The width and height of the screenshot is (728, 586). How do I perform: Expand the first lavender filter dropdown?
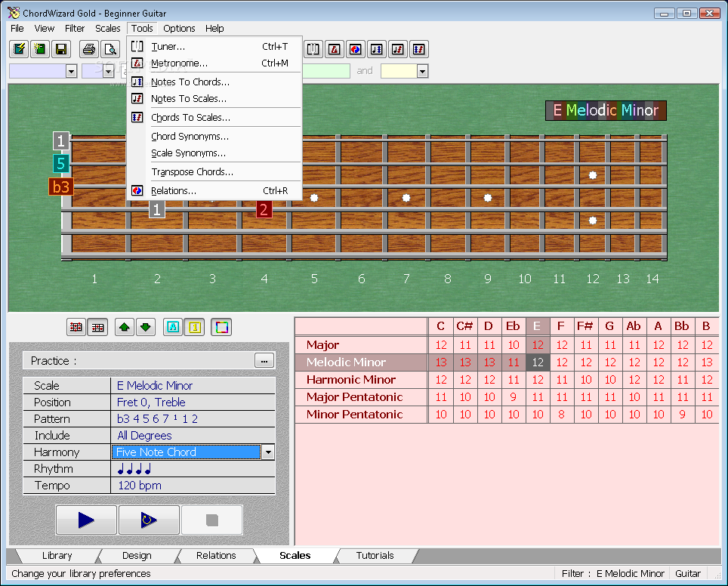coord(71,71)
